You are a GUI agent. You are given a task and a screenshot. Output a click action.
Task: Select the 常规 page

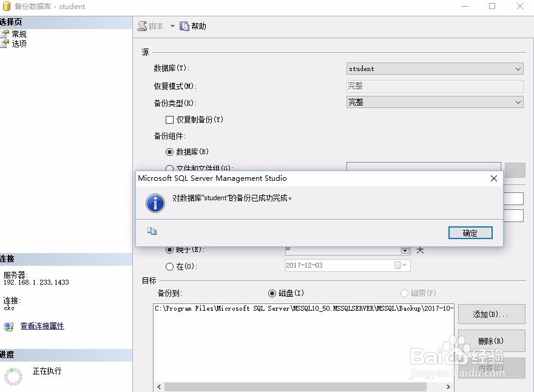point(19,34)
